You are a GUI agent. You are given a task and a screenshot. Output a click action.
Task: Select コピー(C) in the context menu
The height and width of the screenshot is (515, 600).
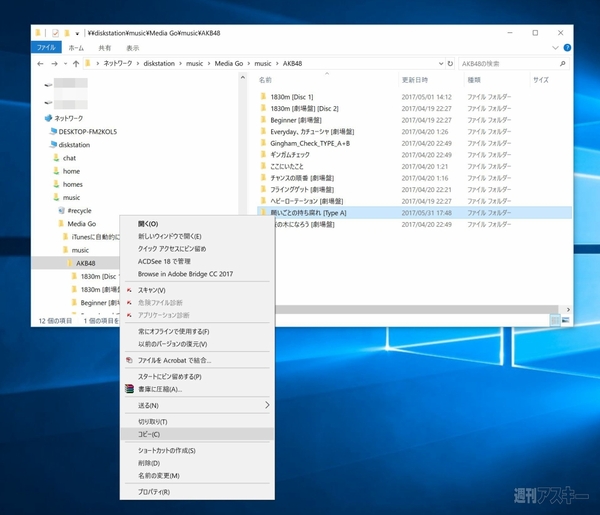(x=148, y=434)
